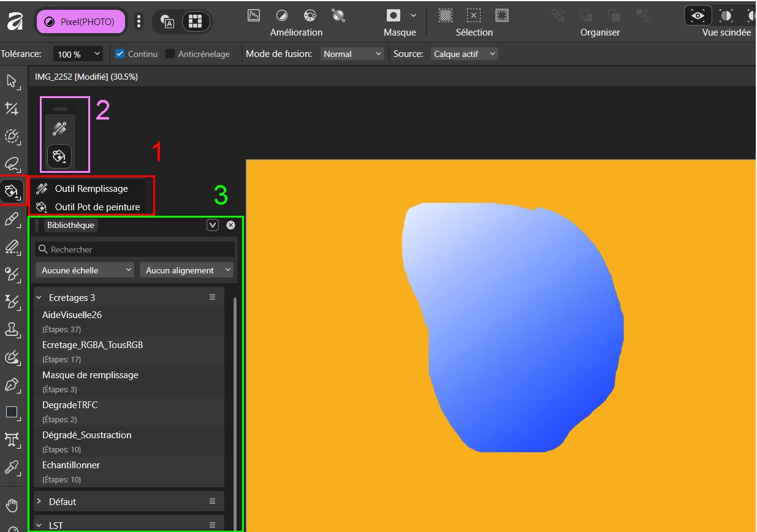This screenshot has height=532, width=757.
Task: Expand the Défaut category
Action: click(x=40, y=501)
